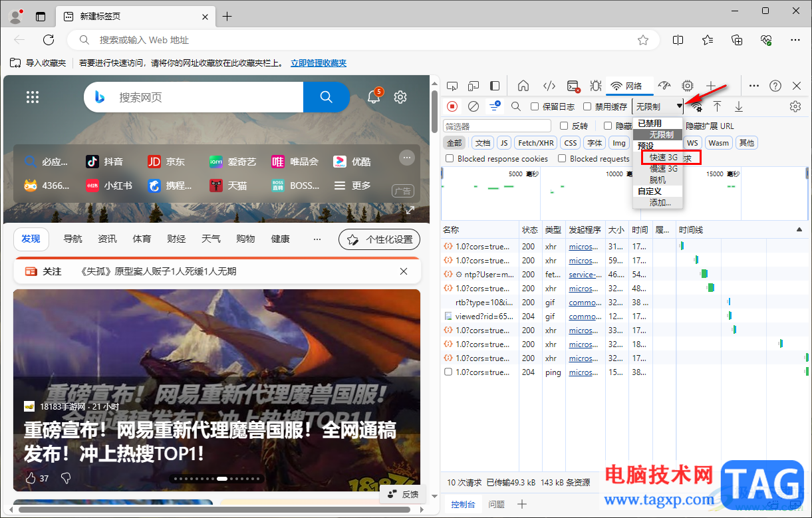Add more tools with plus icon
Screen dimensions: 812x518
tap(711, 86)
